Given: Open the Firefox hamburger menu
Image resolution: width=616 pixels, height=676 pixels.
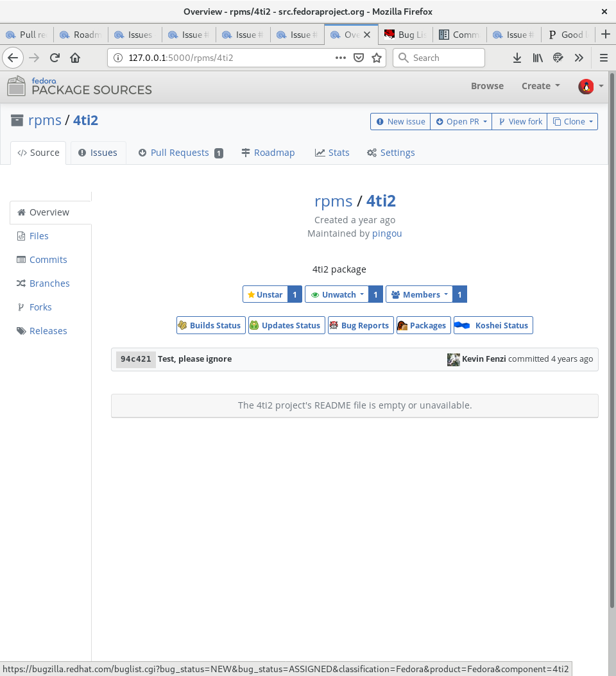Looking at the screenshot, I should click(604, 58).
